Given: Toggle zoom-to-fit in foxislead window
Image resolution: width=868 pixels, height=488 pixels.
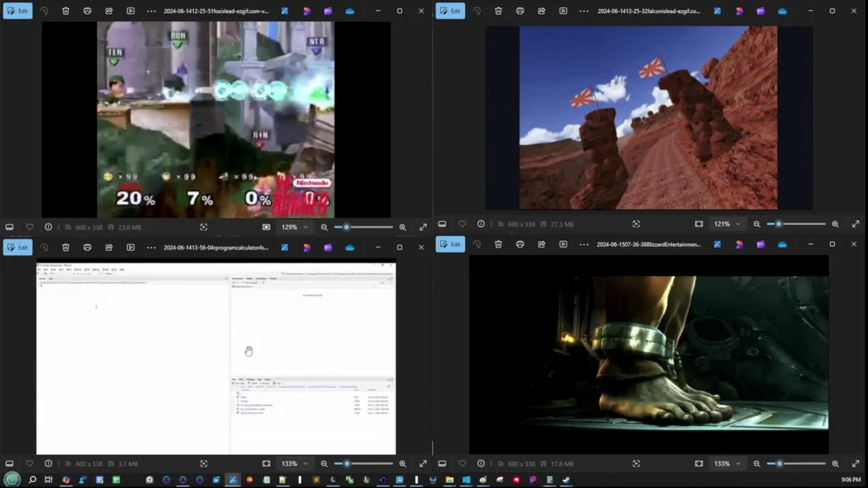Looking at the screenshot, I should click(267, 227).
